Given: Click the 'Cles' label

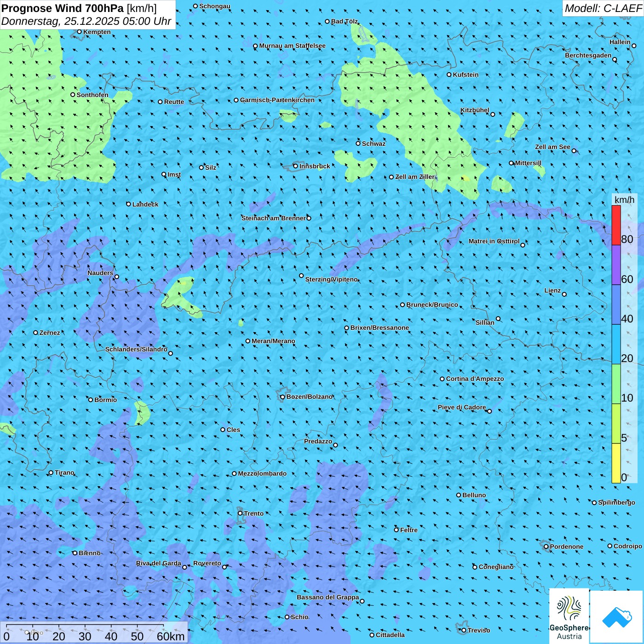Looking at the screenshot, I should pyautogui.click(x=233, y=430).
